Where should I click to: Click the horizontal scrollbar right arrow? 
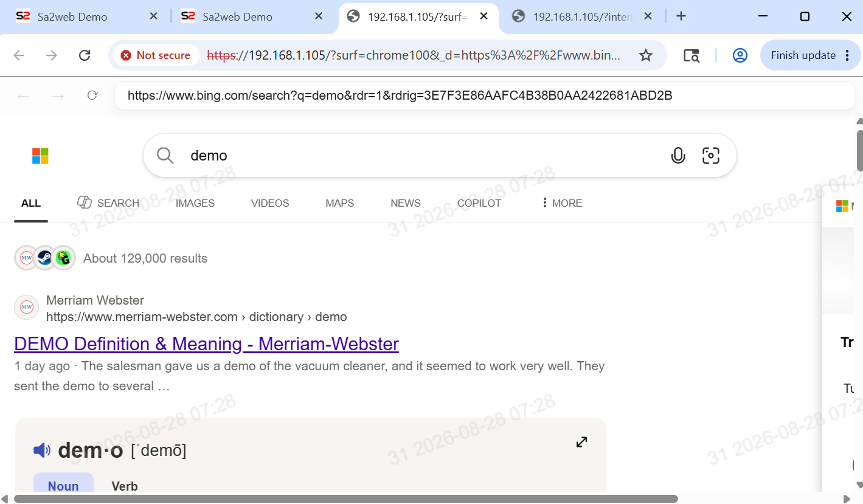(847, 499)
